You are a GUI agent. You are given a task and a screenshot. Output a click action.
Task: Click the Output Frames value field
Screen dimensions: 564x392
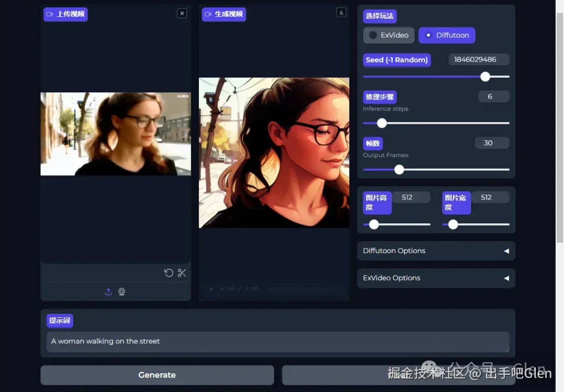pos(492,143)
